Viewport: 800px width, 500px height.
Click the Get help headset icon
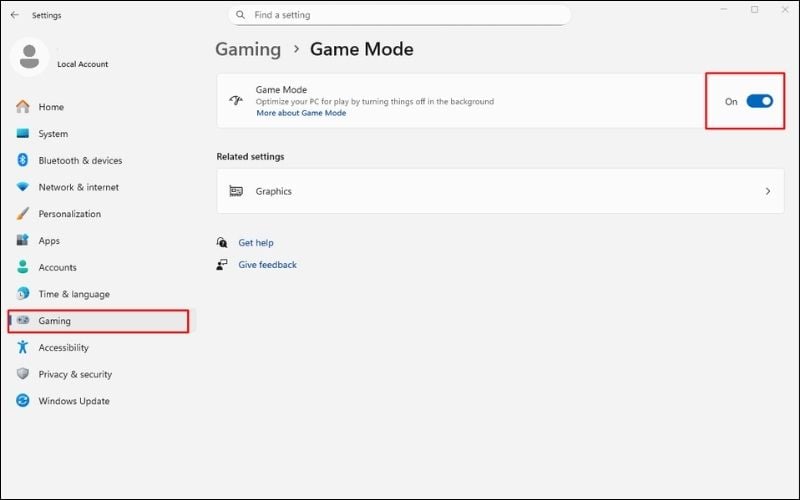[222, 242]
